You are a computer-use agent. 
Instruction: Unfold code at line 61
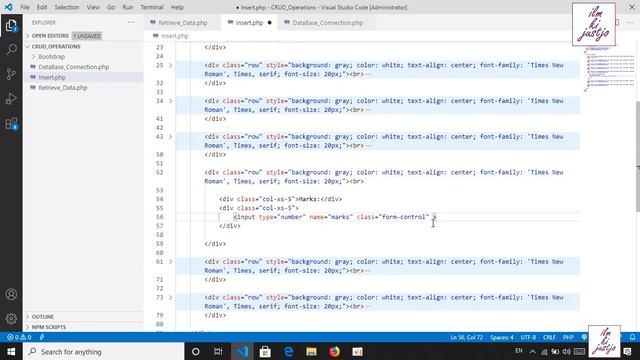(x=171, y=262)
